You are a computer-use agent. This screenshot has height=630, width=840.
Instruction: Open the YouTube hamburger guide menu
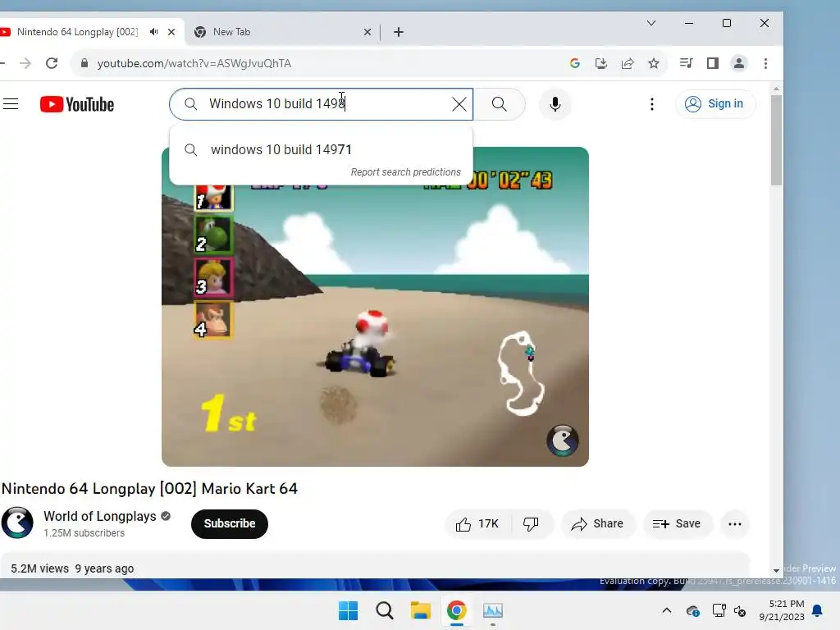[11, 104]
